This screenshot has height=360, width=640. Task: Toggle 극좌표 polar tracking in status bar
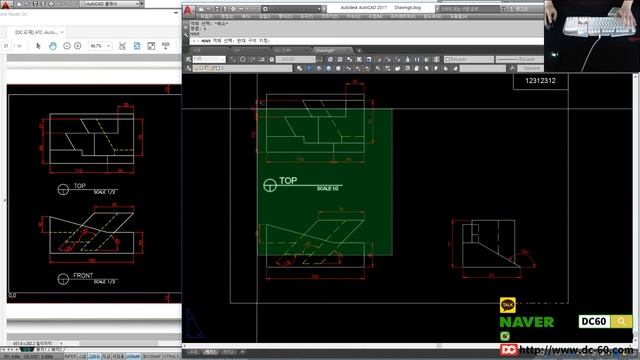pos(118,356)
